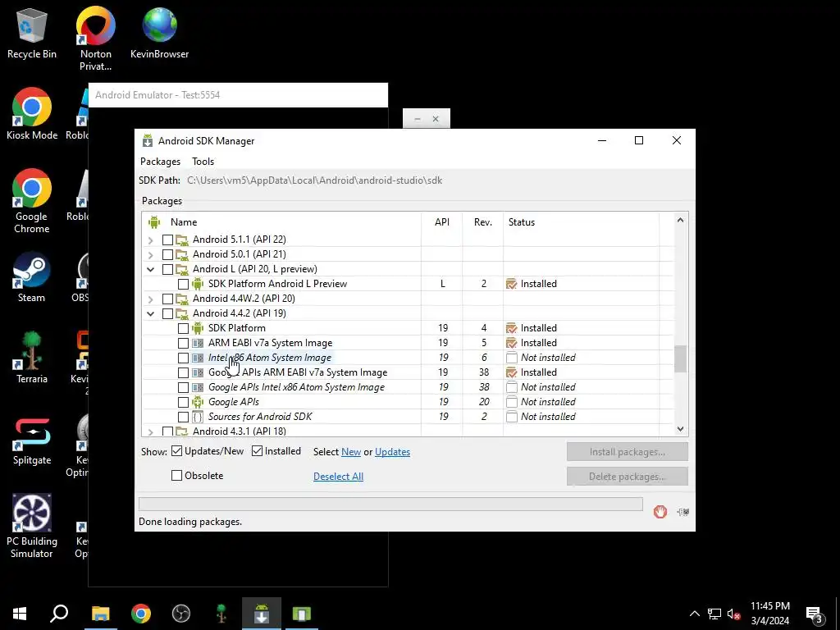
Task: Collapse the Android 4.4.2 (API 19) node
Action: 151,313
